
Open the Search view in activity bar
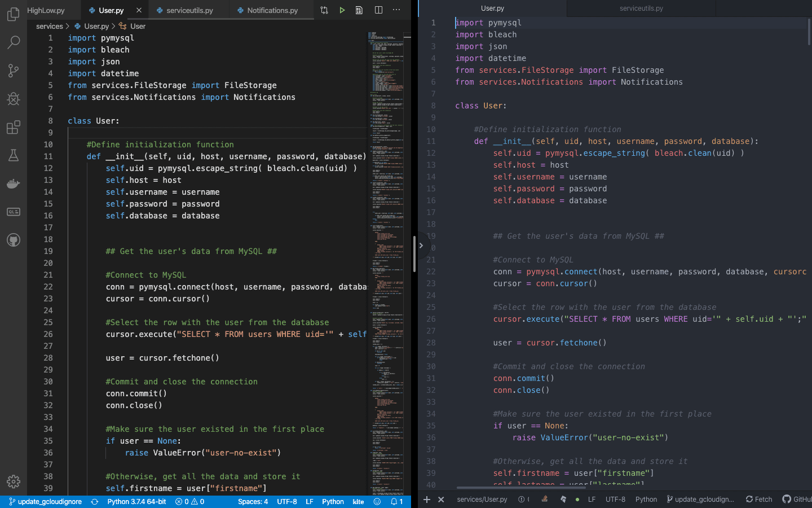[14, 42]
